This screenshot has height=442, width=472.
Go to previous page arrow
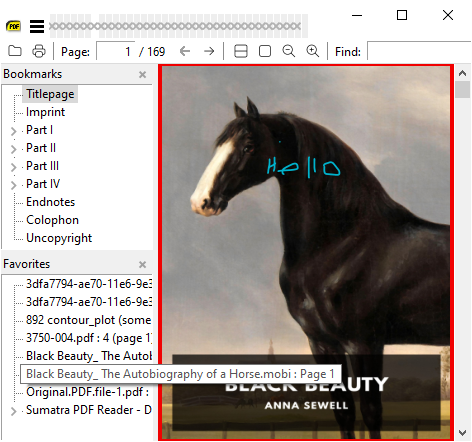185,51
